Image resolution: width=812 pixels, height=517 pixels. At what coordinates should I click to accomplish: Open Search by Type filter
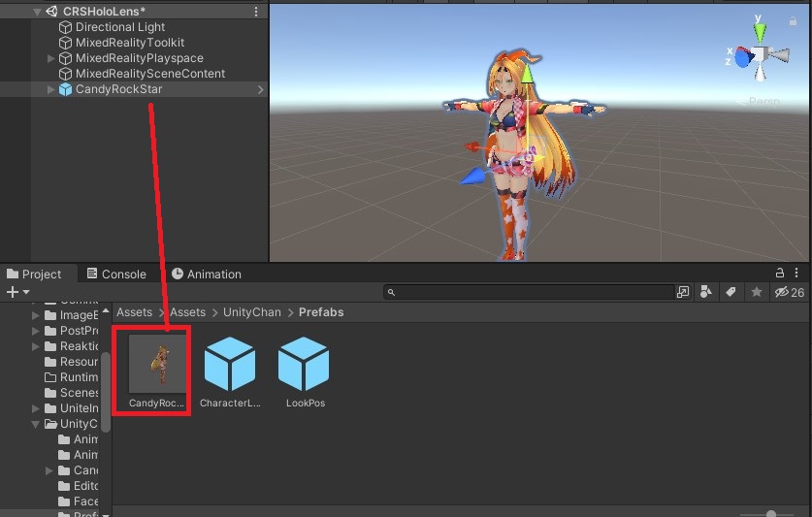pos(706,292)
